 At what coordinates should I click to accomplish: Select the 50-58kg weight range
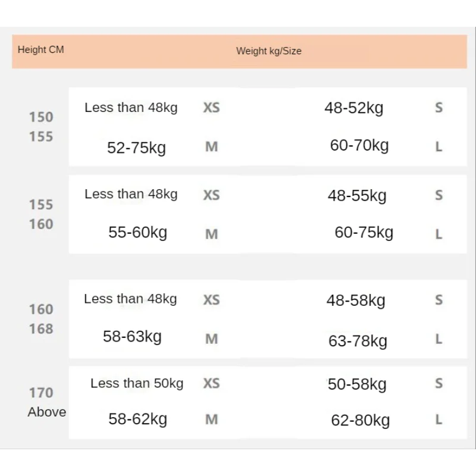coord(357,384)
